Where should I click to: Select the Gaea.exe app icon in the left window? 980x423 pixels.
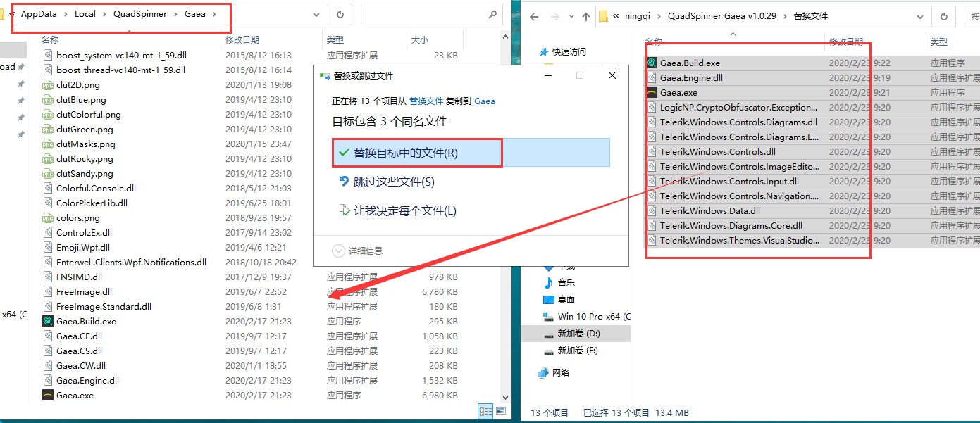[48, 395]
